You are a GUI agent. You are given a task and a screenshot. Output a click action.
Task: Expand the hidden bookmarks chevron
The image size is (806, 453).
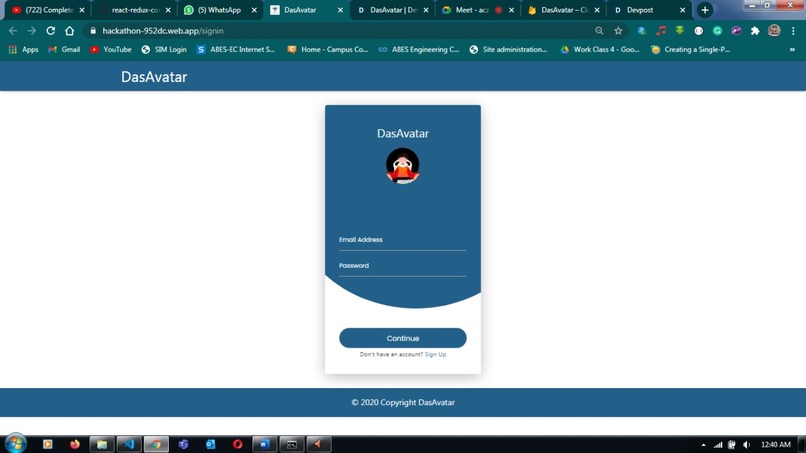click(792, 49)
